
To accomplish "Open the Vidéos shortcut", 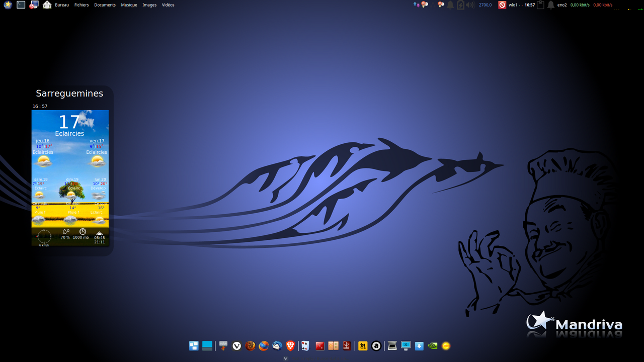I will [168, 5].
